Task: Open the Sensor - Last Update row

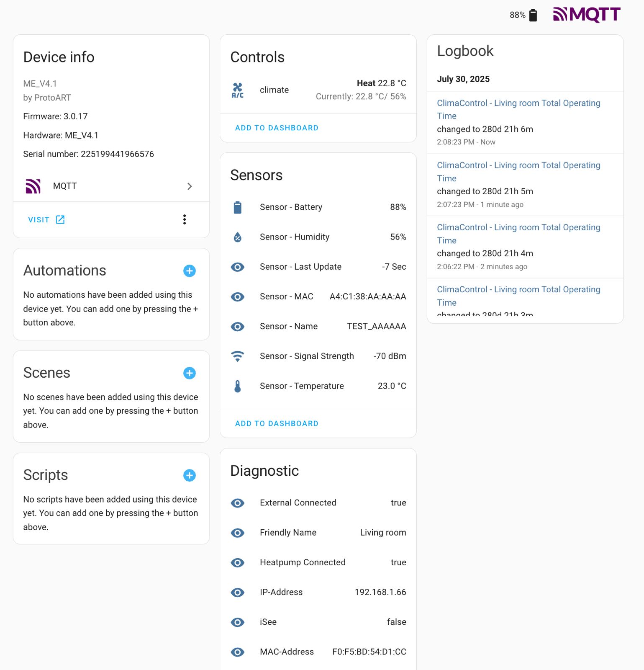Action: click(x=318, y=267)
